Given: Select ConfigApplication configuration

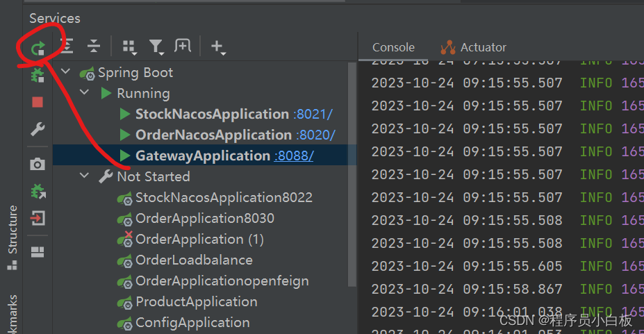Looking at the screenshot, I should pos(192,323).
